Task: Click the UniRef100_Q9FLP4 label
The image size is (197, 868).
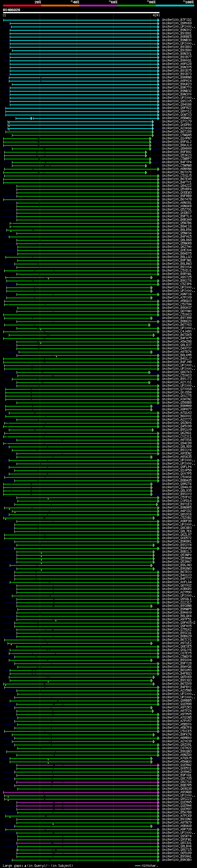Action: pos(177,467)
